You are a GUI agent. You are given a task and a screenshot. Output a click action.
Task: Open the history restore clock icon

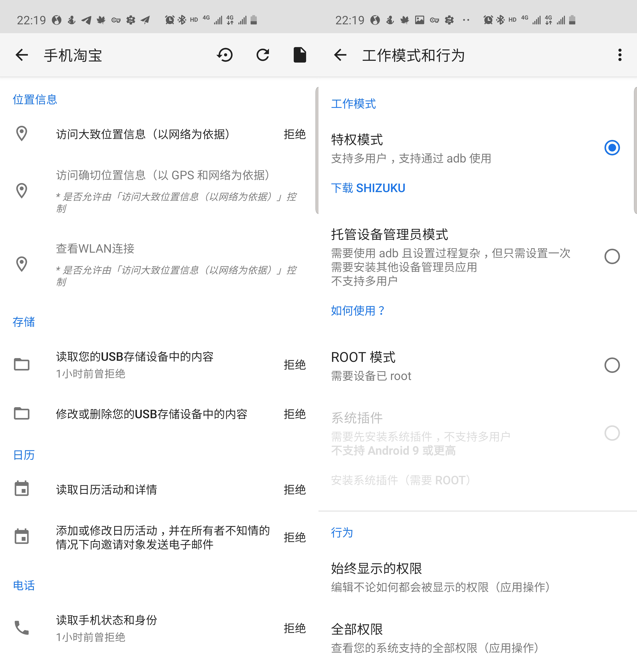pyautogui.click(x=225, y=55)
